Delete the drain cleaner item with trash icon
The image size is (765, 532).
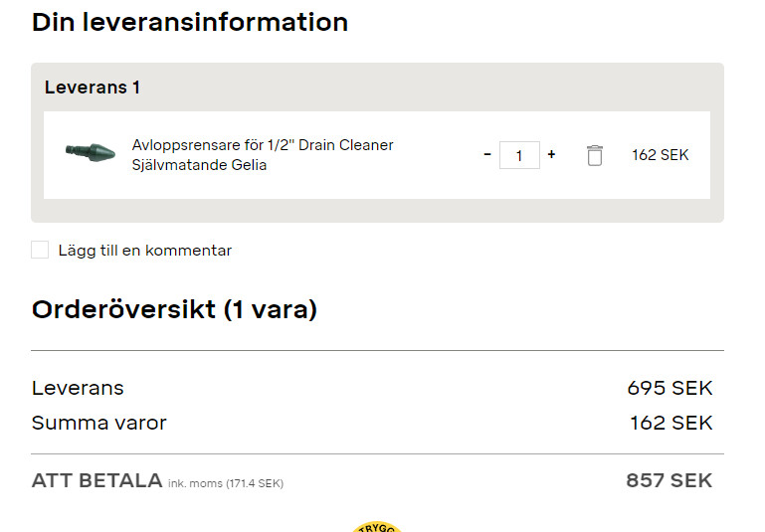pyautogui.click(x=595, y=155)
